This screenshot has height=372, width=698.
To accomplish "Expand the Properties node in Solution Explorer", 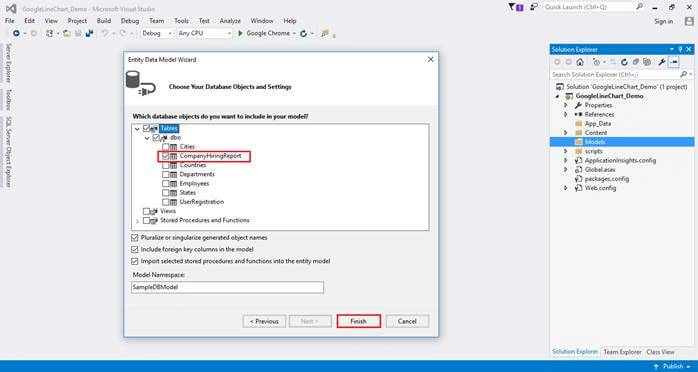I will click(x=566, y=105).
